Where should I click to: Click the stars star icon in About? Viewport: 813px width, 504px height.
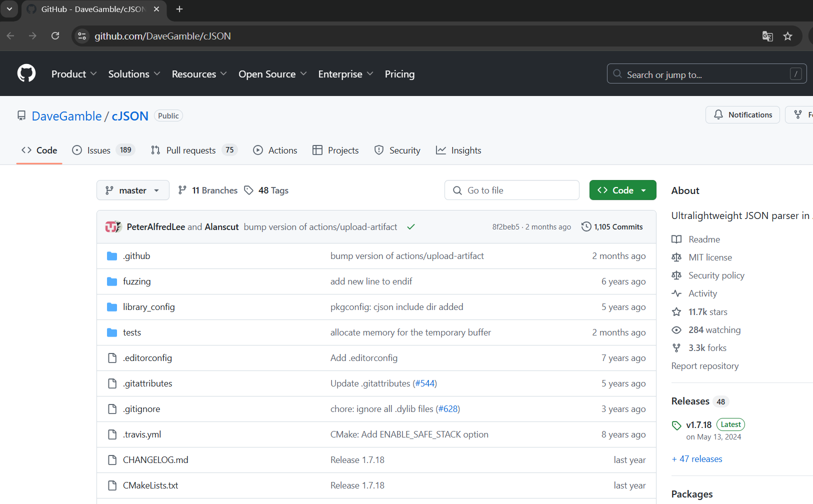coord(676,312)
